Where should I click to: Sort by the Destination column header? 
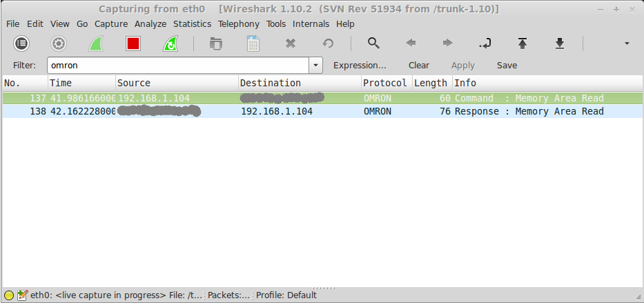point(300,83)
